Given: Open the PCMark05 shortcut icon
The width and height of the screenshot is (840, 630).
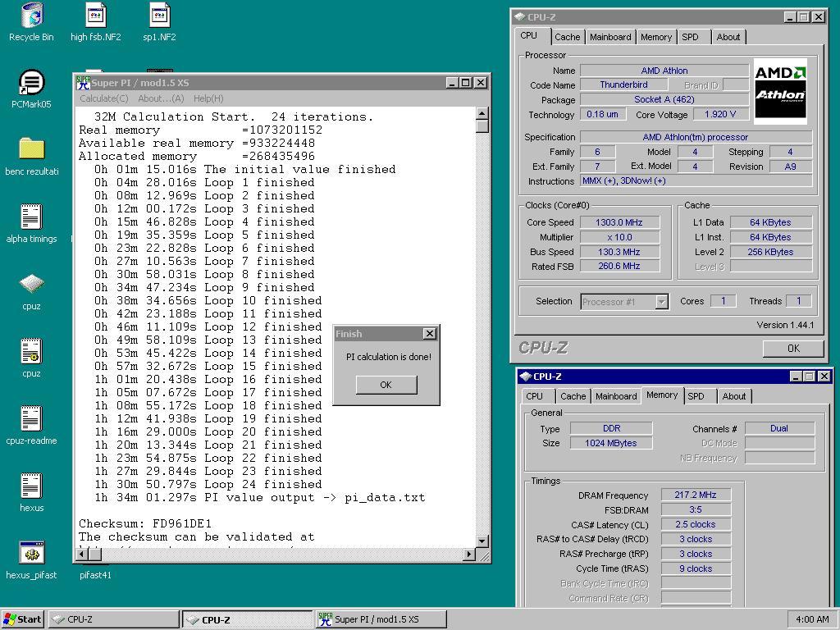Looking at the screenshot, I should click(32, 83).
